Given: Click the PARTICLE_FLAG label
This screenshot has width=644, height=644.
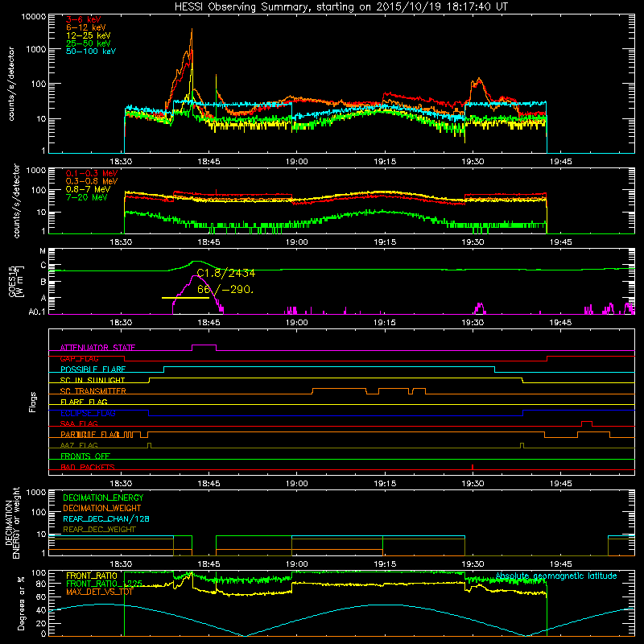Looking at the screenshot, I should click(x=90, y=435).
